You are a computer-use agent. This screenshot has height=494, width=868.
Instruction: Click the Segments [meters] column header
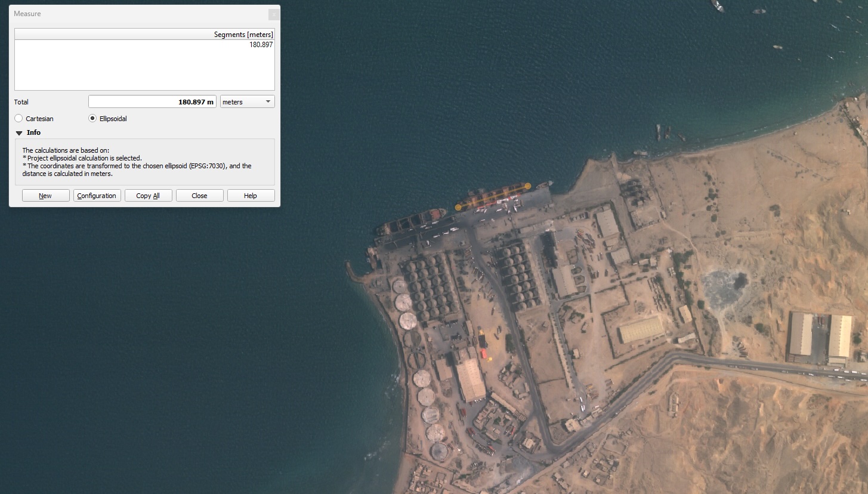(144, 35)
